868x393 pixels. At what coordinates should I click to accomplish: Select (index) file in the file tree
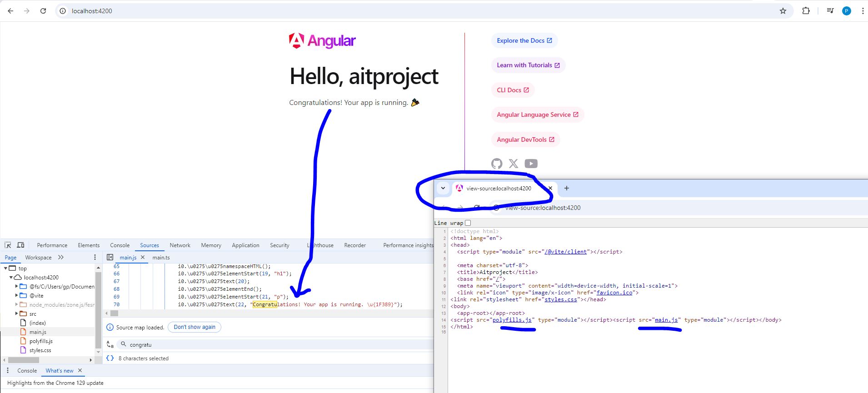(37, 323)
